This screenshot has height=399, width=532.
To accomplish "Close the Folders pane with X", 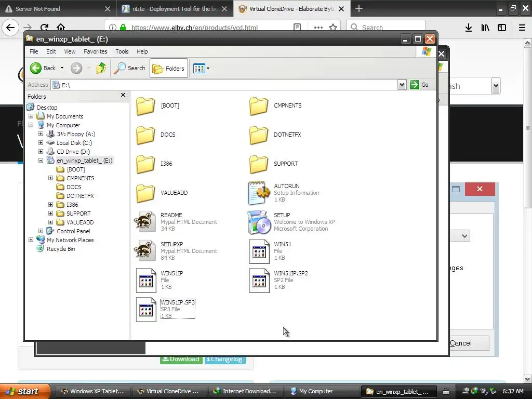I will tap(123, 95).
